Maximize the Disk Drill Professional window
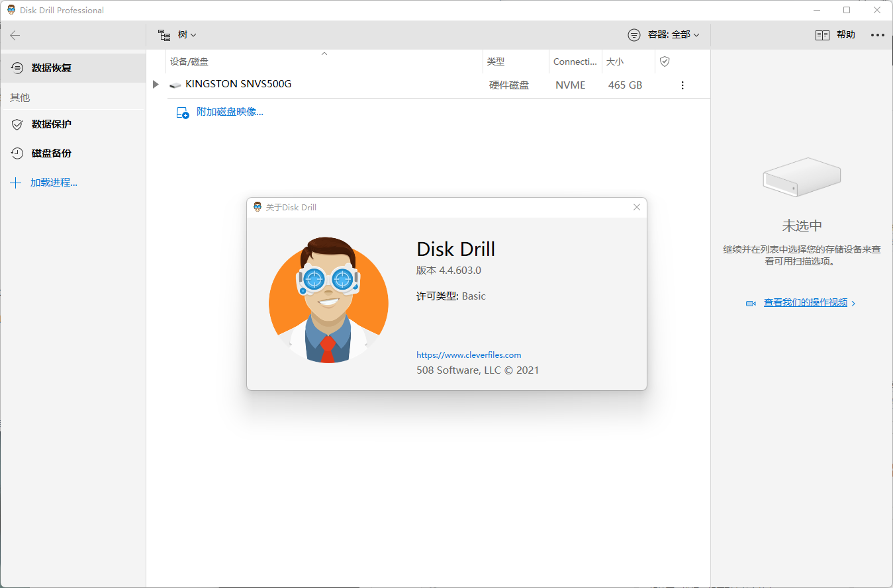893x588 pixels. [847, 10]
